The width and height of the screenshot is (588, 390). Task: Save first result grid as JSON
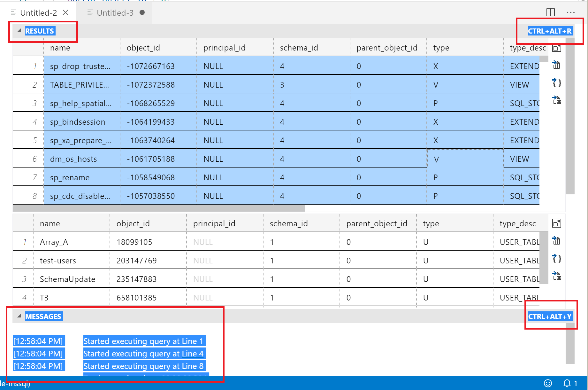tap(557, 83)
